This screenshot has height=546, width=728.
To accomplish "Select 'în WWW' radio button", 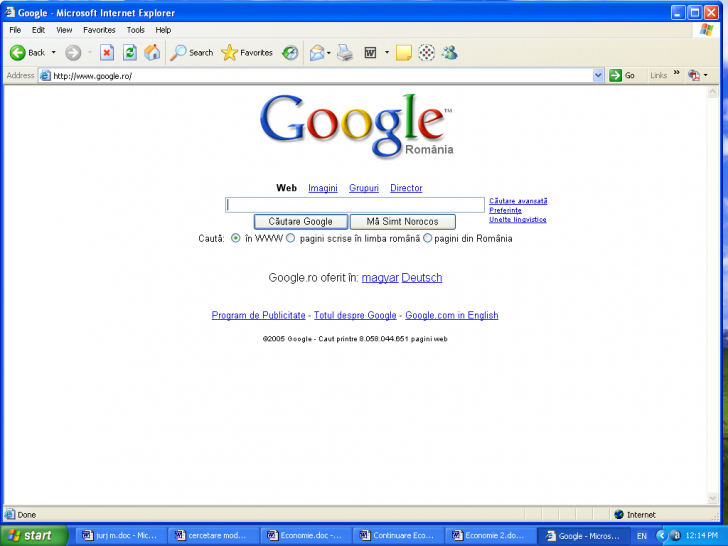I will [x=236, y=238].
